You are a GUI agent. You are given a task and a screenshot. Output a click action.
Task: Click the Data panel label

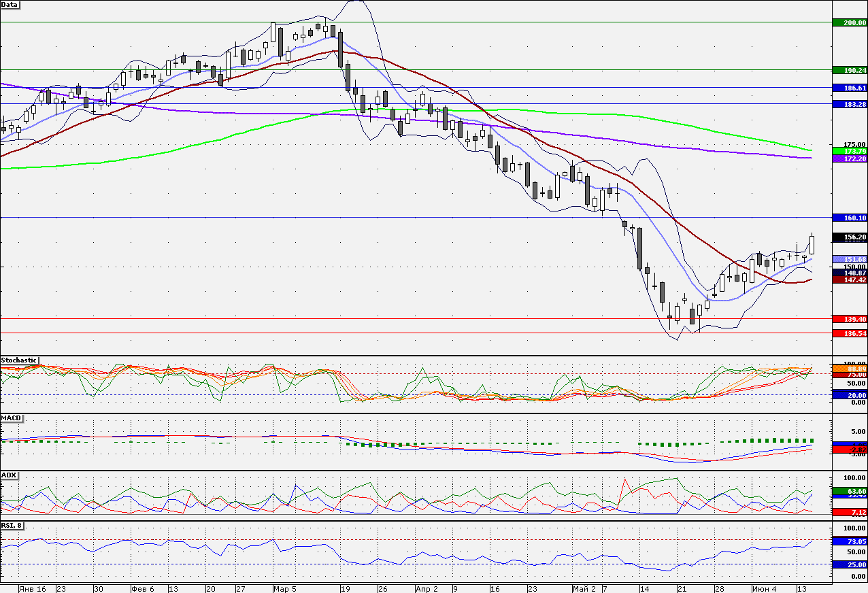pyautogui.click(x=10, y=4)
